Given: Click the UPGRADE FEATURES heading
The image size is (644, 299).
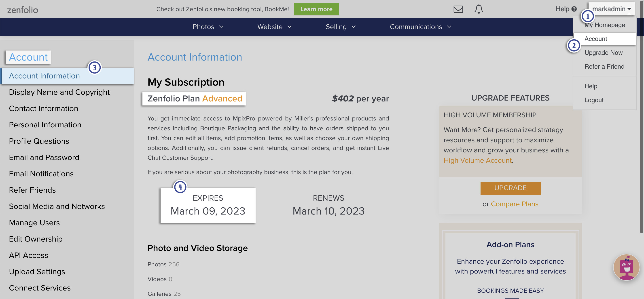Looking at the screenshot, I should 510,98.
